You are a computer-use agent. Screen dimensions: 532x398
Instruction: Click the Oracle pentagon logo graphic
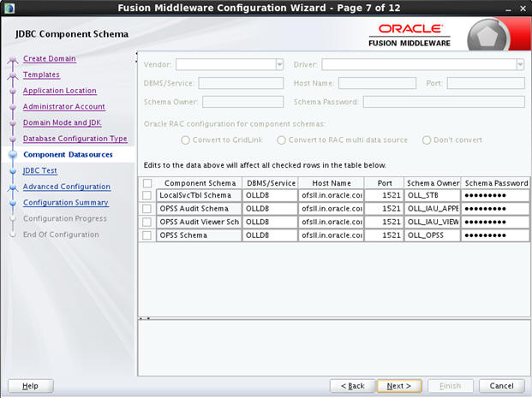487,37
